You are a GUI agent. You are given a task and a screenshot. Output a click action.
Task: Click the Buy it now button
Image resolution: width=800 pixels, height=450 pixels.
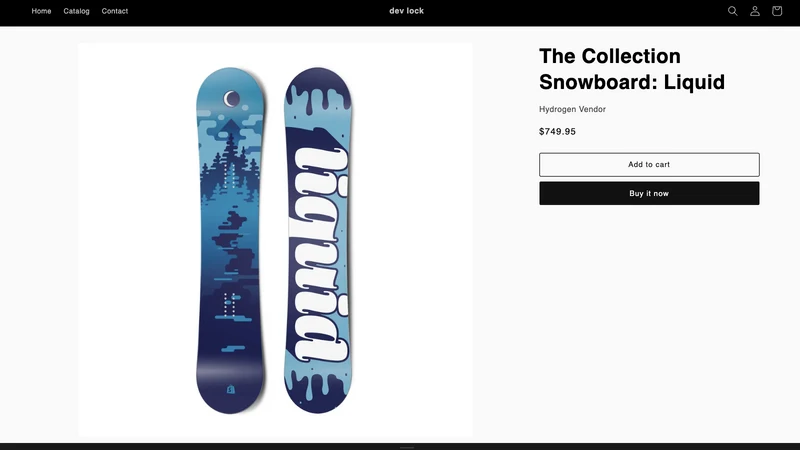pos(649,193)
